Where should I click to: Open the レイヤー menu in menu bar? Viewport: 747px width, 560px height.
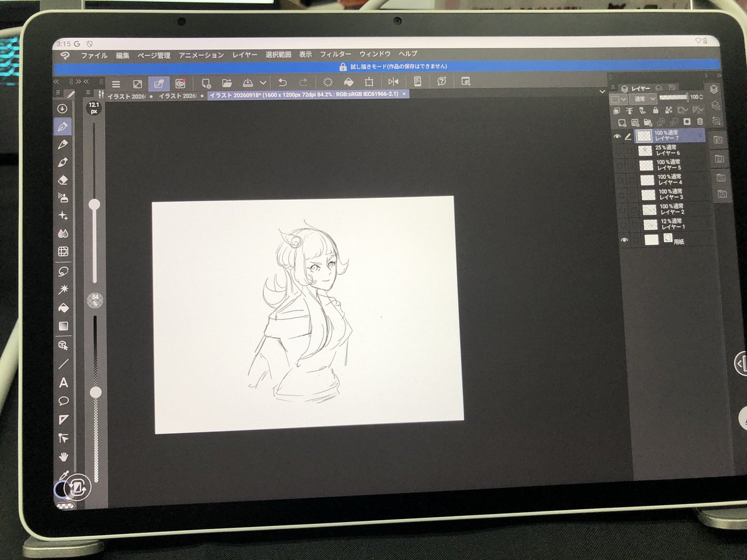point(245,55)
